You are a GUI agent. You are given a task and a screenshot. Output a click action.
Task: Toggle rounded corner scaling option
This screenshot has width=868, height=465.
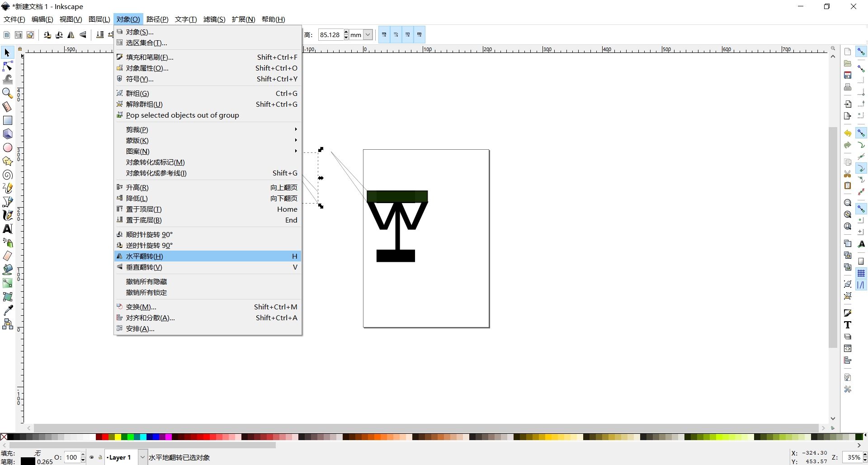click(x=396, y=35)
